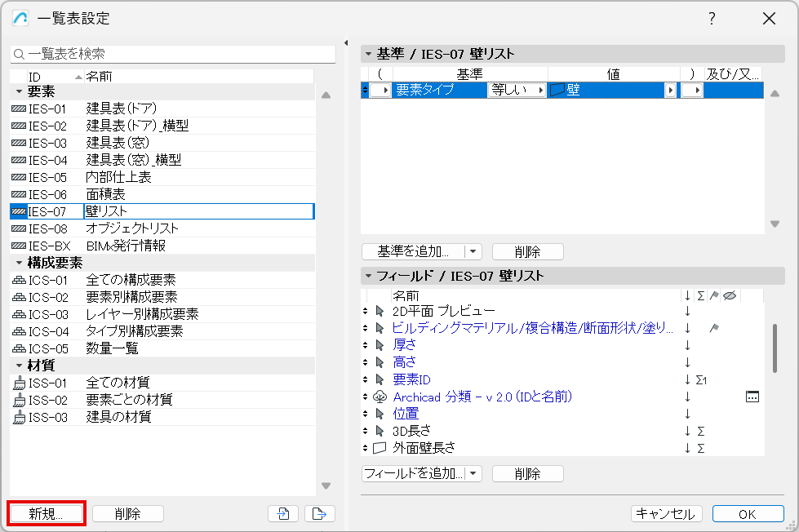Select ICS-03 レイヤー別構成要素 schedule
799x532 pixels.
(162, 314)
